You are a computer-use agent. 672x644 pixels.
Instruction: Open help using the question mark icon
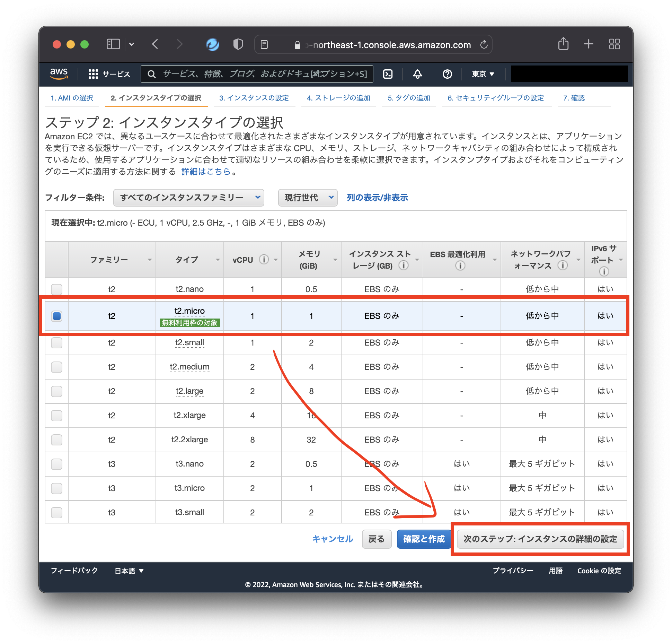coord(447,74)
